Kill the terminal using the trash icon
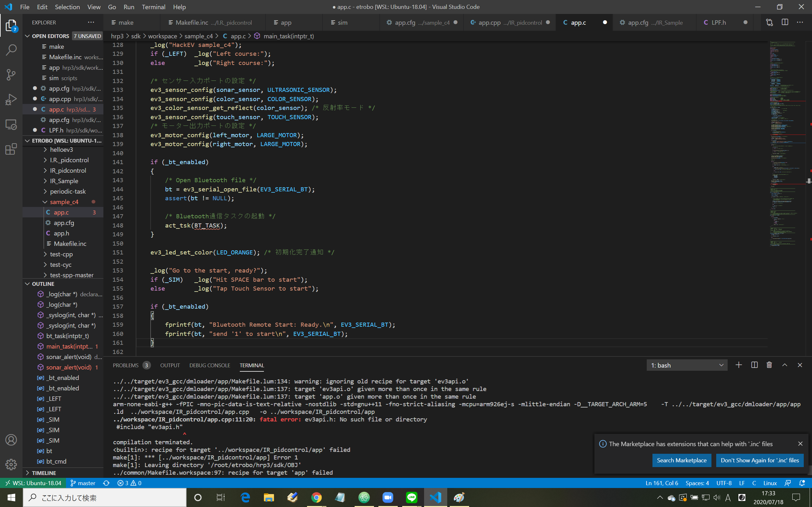The width and height of the screenshot is (812, 507). [x=769, y=365]
